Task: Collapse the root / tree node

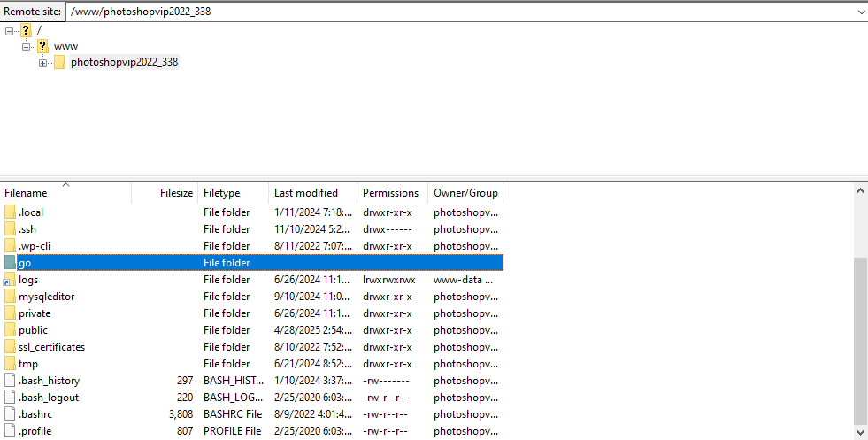Action: click(9, 31)
